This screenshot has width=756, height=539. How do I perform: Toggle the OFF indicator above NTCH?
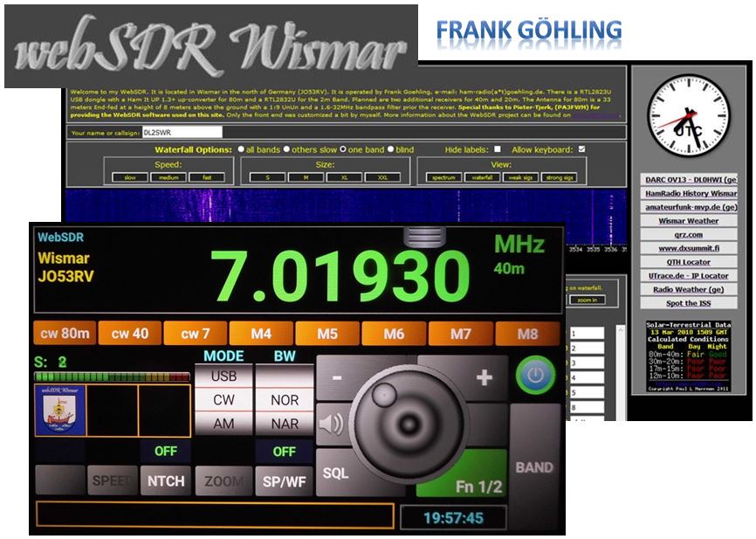(x=166, y=451)
